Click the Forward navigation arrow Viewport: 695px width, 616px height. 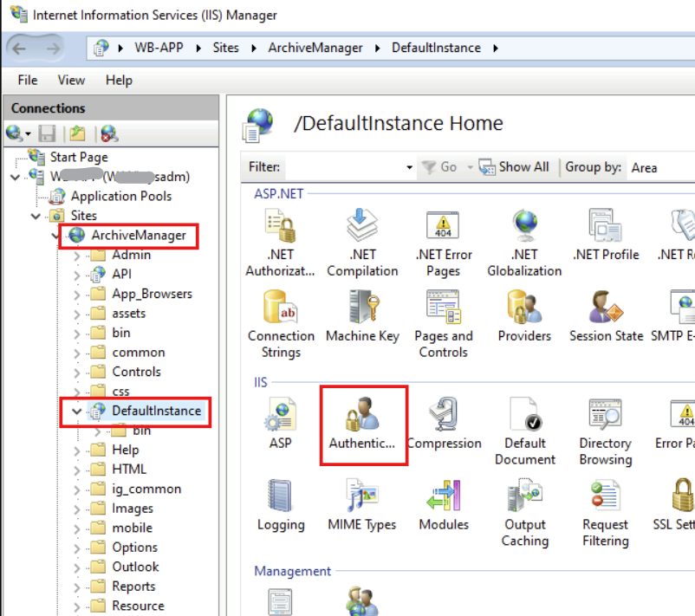point(53,49)
